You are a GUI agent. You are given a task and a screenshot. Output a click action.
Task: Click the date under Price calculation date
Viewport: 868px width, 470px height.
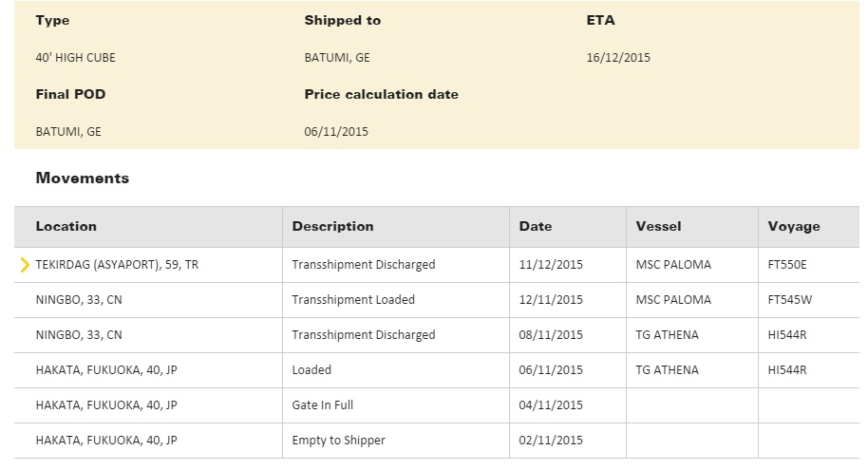(336, 132)
